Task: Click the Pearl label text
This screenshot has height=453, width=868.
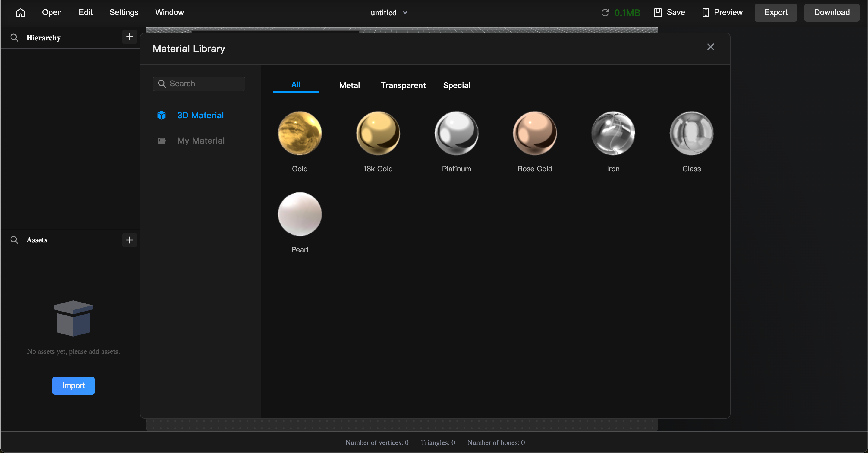Action: 300,250
